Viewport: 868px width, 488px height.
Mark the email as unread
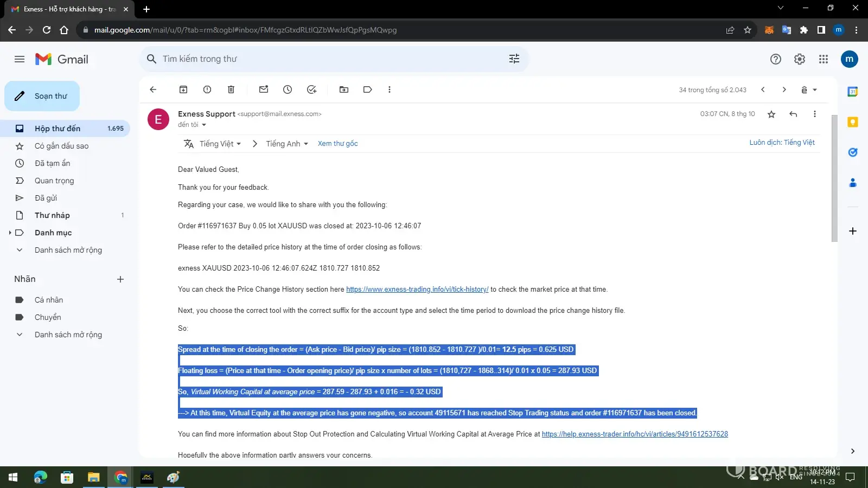(x=264, y=89)
